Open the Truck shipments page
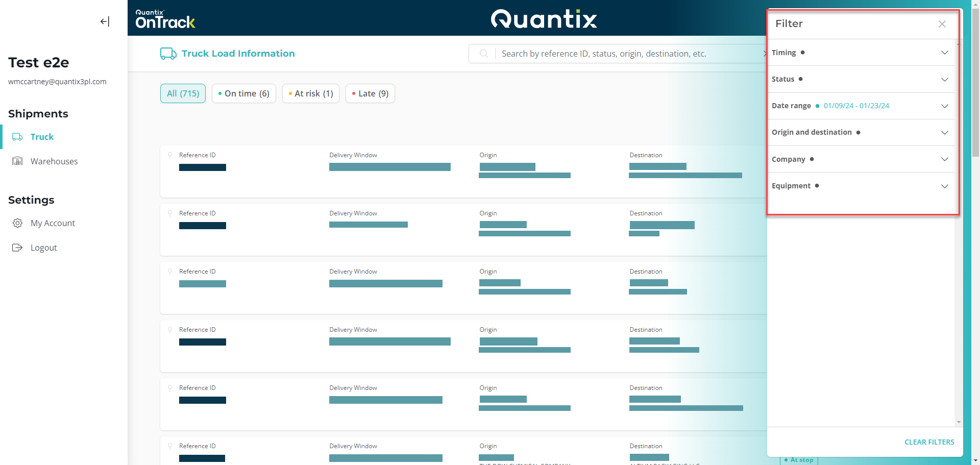Screen dimensions: 980x465 (42, 137)
